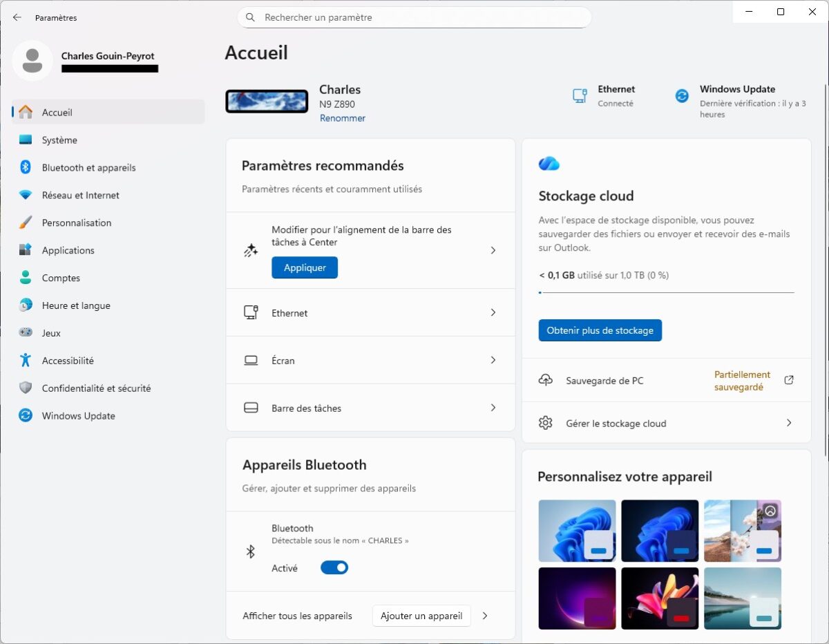Open the Personnalisation section
The image size is (829, 644).
click(77, 222)
